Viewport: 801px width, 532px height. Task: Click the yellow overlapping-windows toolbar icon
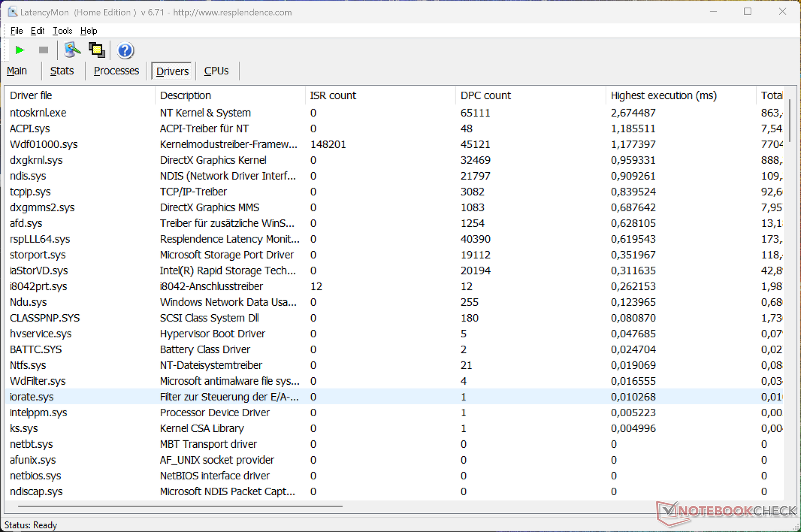pyautogui.click(x=97, y=50)
